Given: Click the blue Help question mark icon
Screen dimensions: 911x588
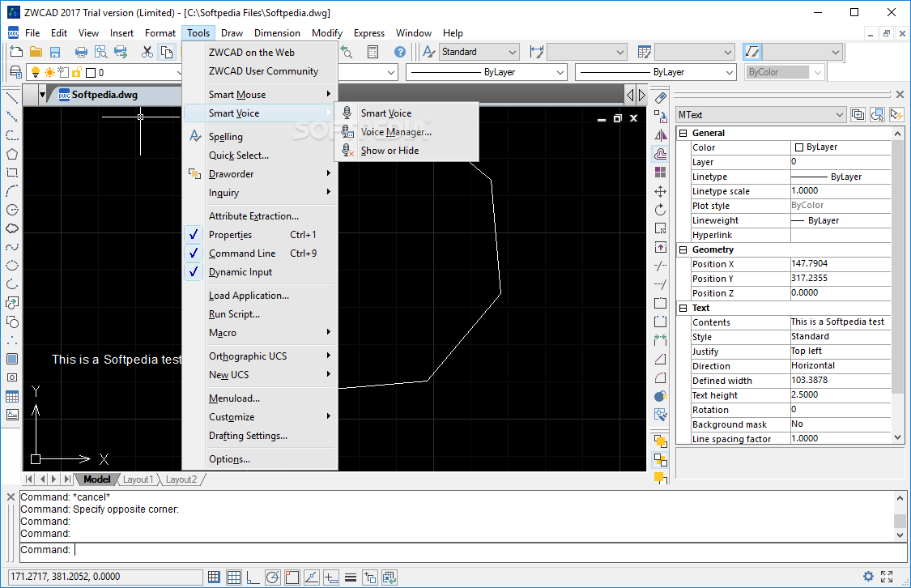Looking at the screenshot, I should 400,52.
